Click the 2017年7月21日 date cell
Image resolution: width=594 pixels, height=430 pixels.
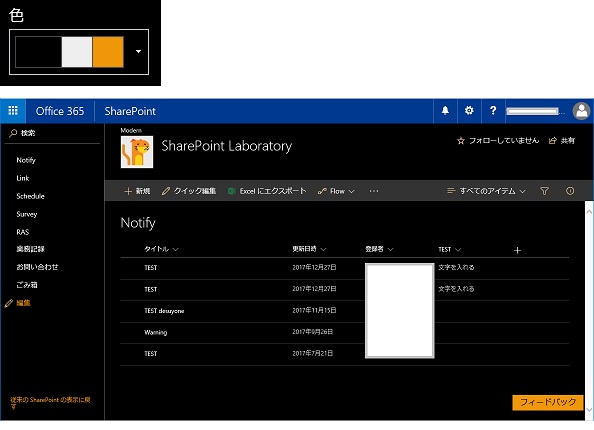click(312, 353)
